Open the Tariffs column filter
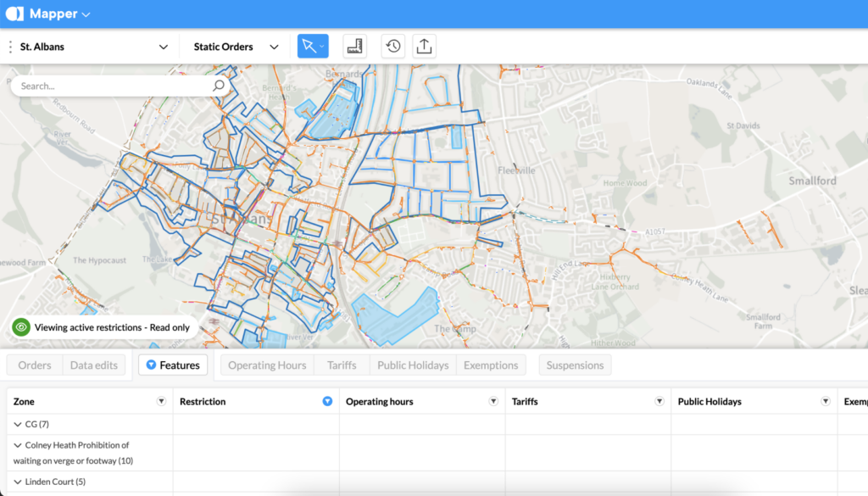This screenshot has height=496, width=868. (x=659, y=401)
